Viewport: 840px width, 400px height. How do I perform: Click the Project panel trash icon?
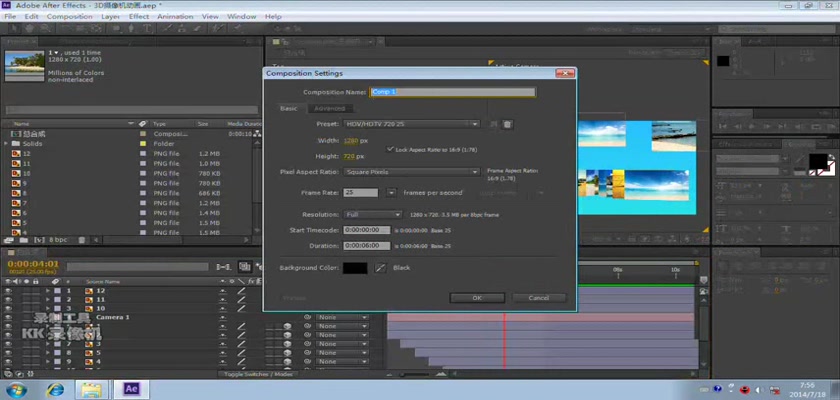(x=82, y=240)
